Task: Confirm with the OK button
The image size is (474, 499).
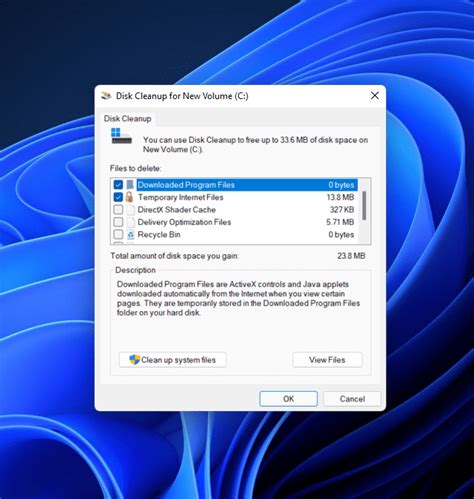Action: click(x=288, y=399)
